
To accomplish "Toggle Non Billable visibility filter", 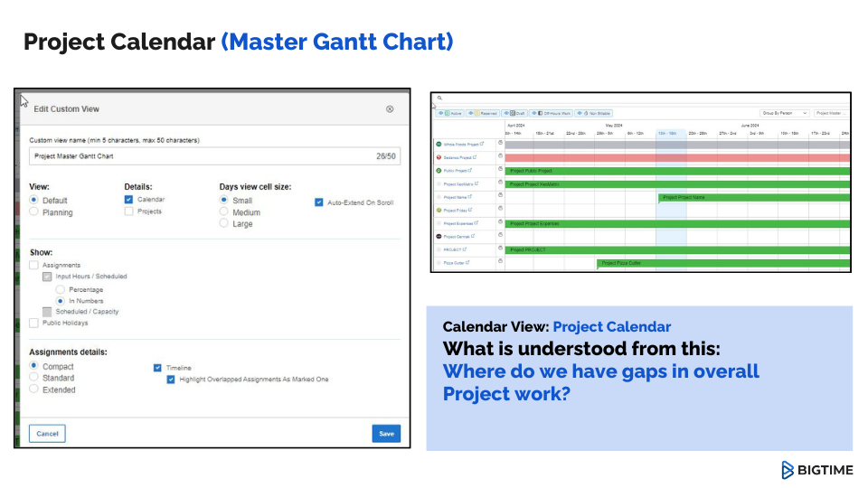I will pos(593,114).
